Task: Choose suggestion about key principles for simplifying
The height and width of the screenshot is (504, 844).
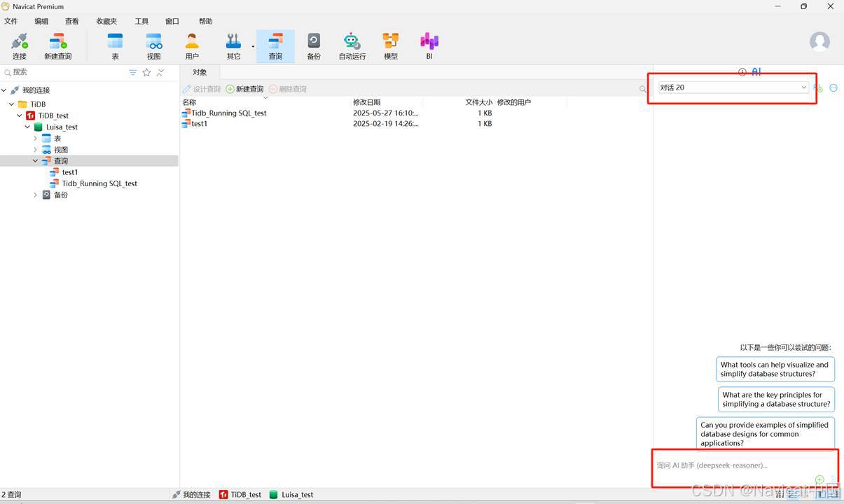Action: (776, 399)
